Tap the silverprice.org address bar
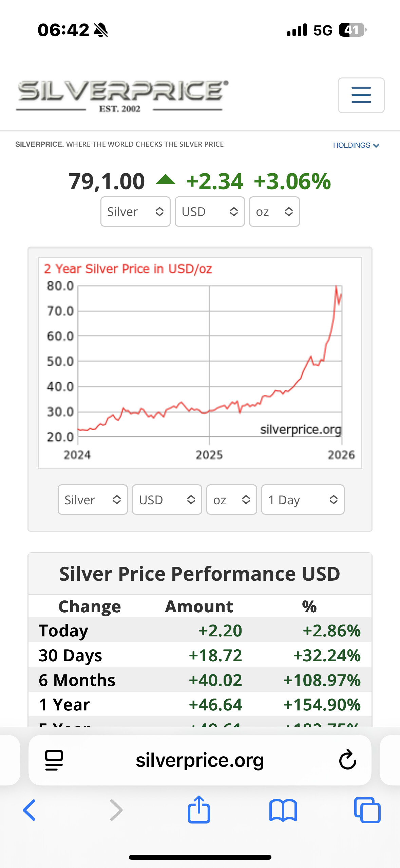400x868 pixels. (x=200, y=760)
